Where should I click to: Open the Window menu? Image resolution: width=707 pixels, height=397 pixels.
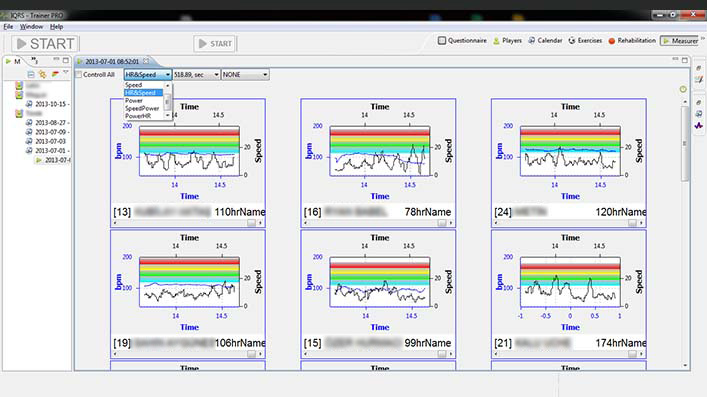click(31, 27)
